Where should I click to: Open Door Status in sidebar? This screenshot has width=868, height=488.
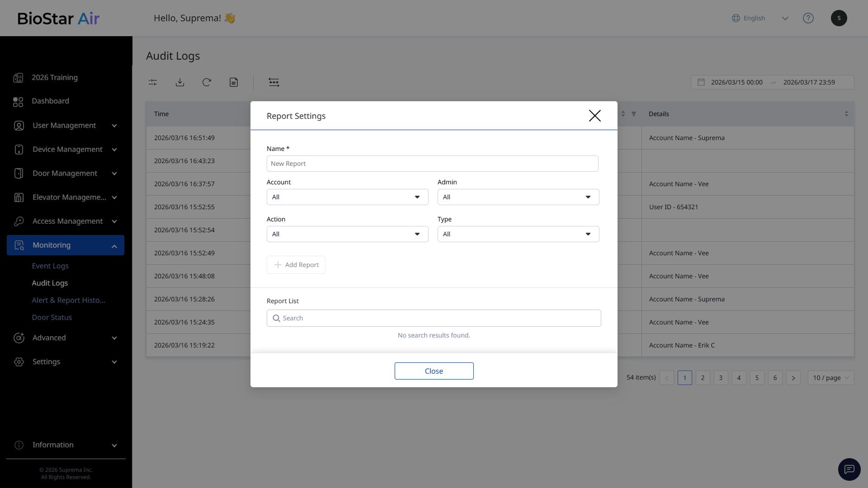click(x=52, y=317)
